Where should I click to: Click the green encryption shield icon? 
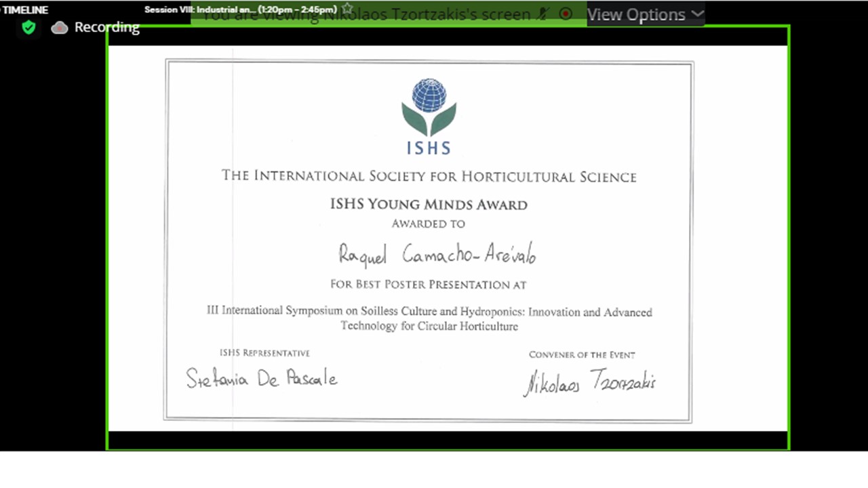click(28, 27)
